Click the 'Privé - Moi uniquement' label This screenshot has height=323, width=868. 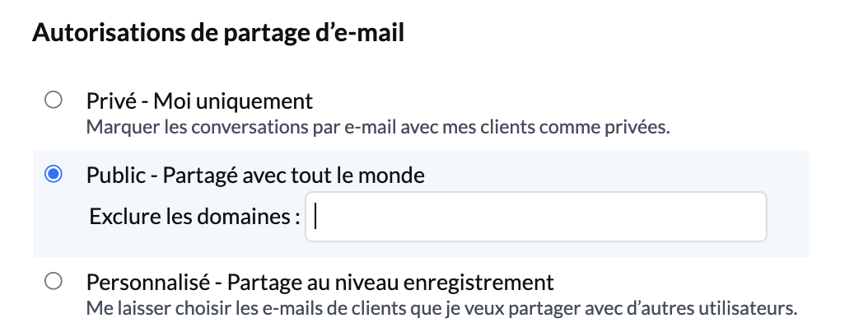point(199,101)
